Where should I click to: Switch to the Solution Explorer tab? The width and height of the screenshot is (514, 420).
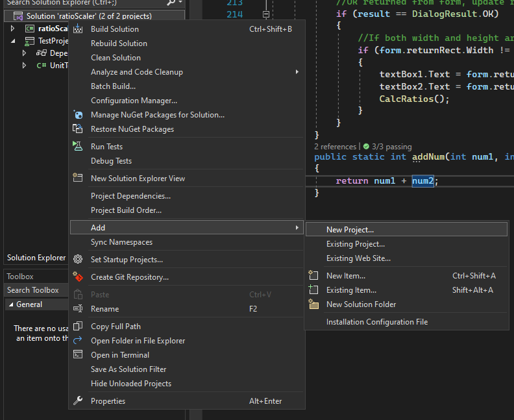(x=36, y=258)
